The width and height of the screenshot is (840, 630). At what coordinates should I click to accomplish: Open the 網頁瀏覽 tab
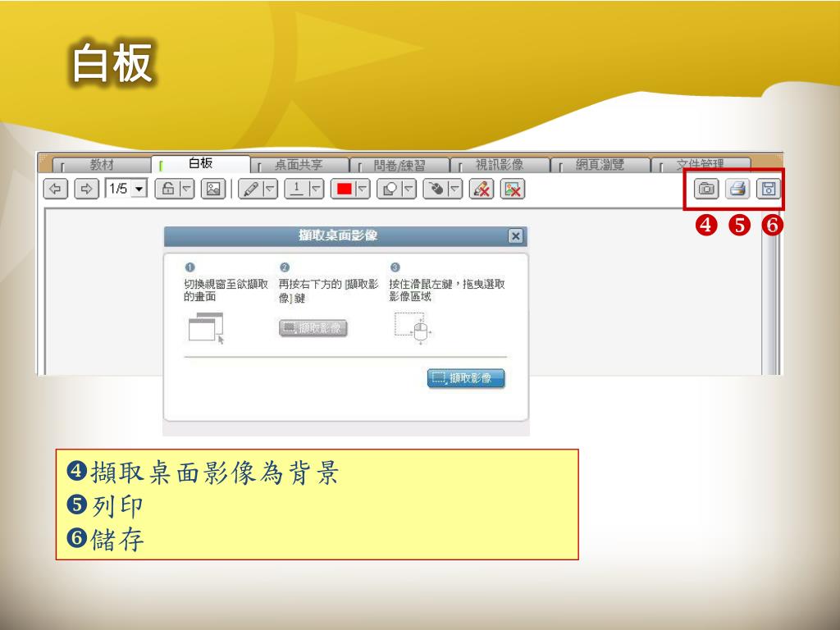[x=600, y=165]
